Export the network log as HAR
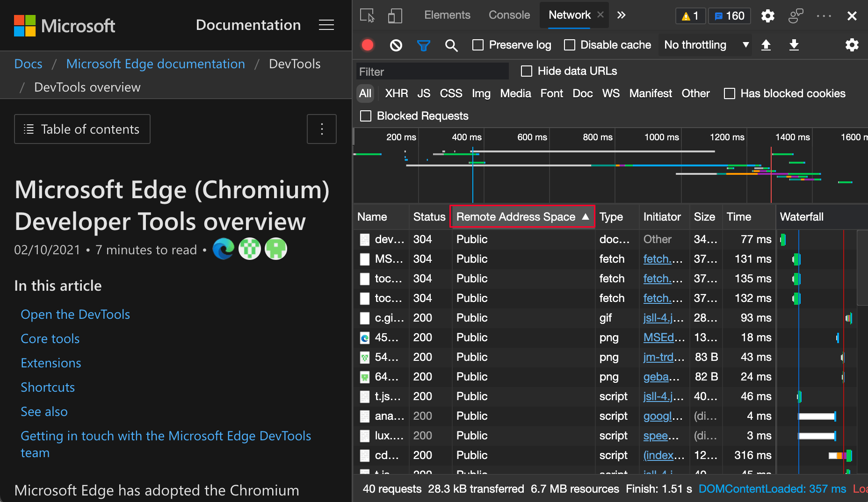868x502 pixels. point(794,45)
